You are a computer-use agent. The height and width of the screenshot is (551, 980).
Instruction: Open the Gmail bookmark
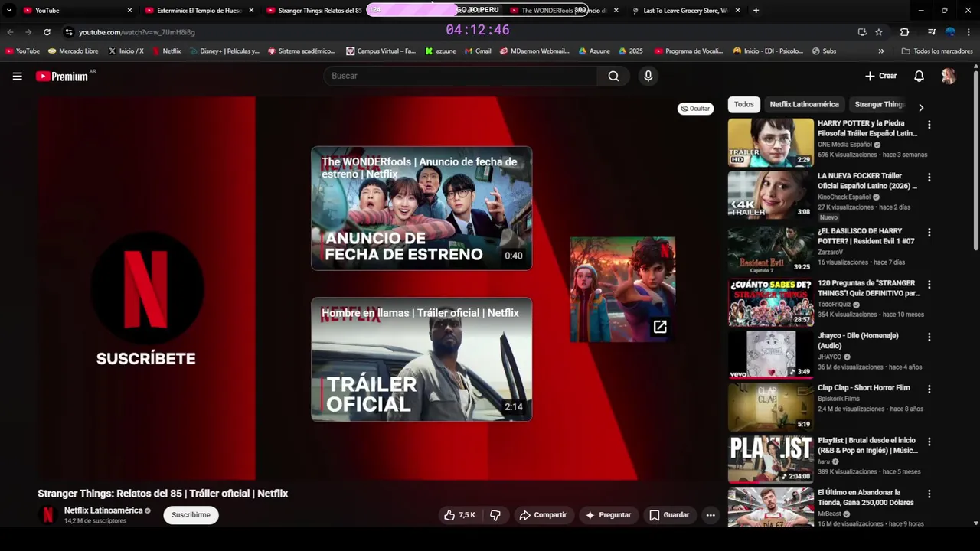pyautogui.click(x=477, y=51)
